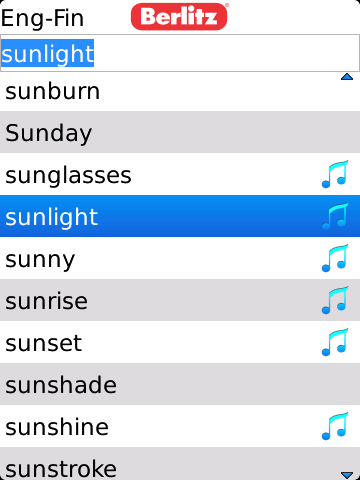This screenshot has height=480, width=360.
Task: Open the highlighted sunlight entry
Action: coord(180,216)
